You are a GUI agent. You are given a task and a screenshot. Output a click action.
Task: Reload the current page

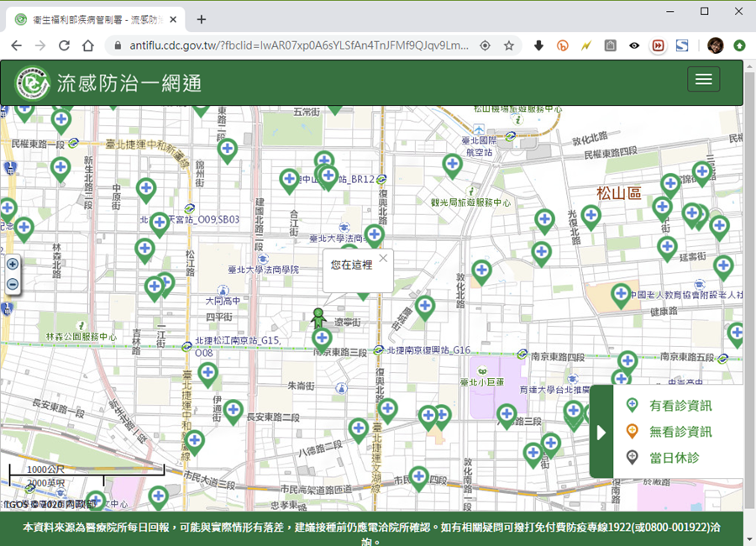64,45
